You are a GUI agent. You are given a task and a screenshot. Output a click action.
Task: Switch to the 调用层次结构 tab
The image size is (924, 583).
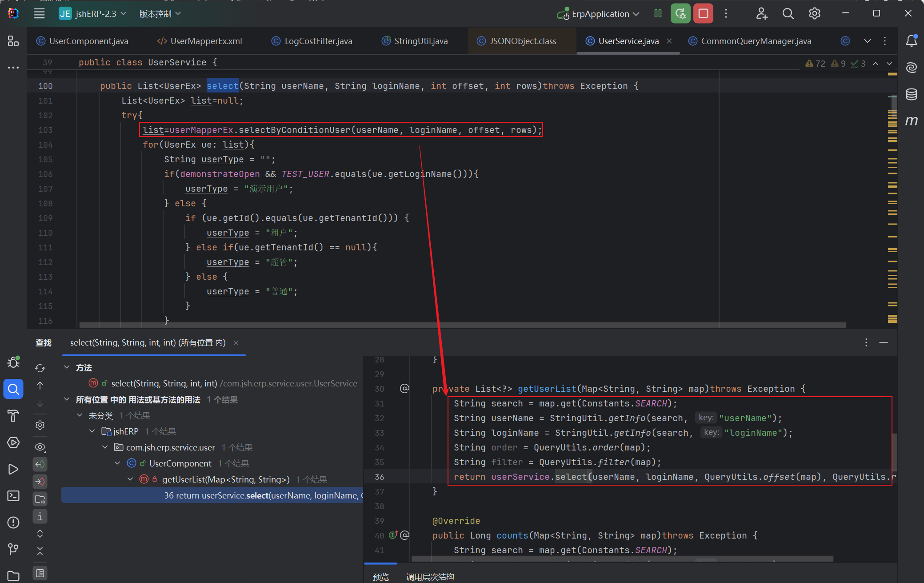coord(430,577)
